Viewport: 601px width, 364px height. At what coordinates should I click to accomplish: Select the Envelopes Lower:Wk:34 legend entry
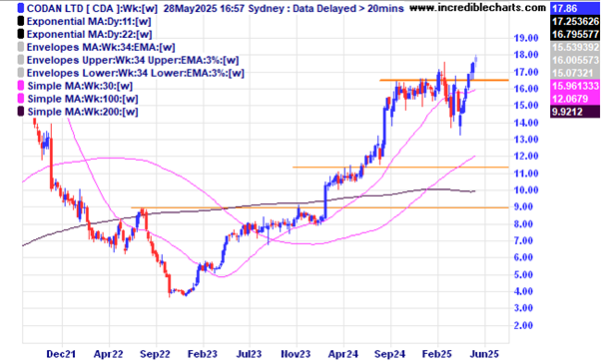tap(136, 73)
